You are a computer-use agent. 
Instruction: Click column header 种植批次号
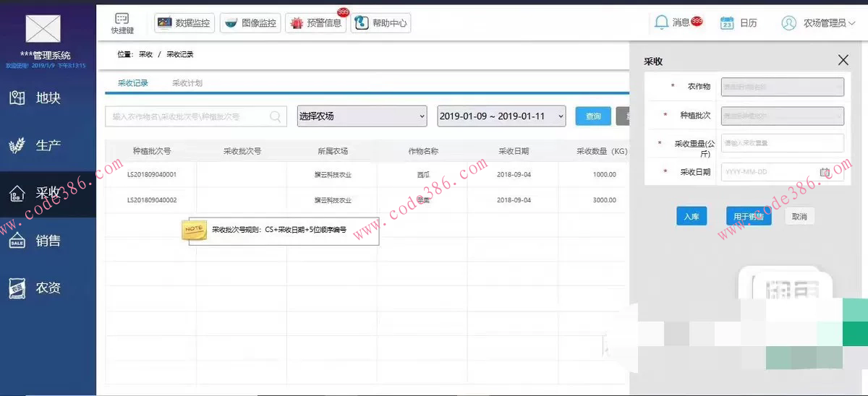point(152,152)
